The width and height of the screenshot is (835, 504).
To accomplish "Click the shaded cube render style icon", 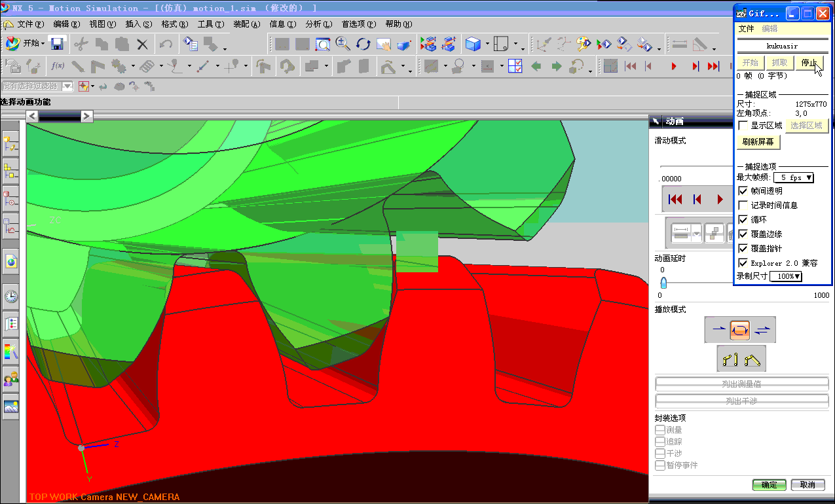I will [x=472, y=44].
